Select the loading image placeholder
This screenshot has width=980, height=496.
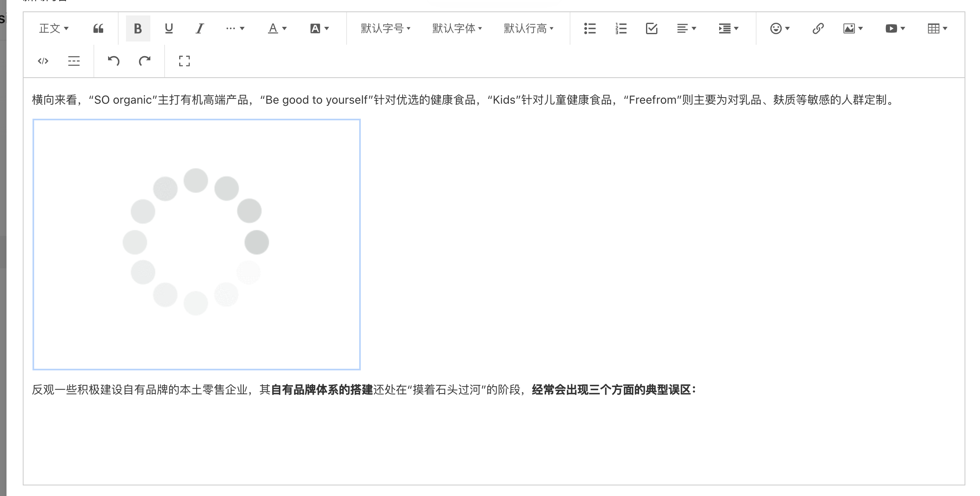pos(196,244)
